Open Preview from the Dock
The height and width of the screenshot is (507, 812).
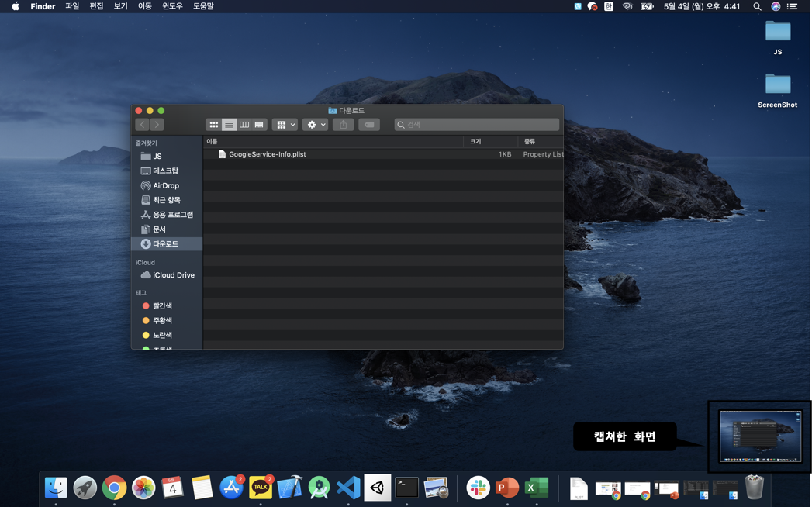[436, 488]
